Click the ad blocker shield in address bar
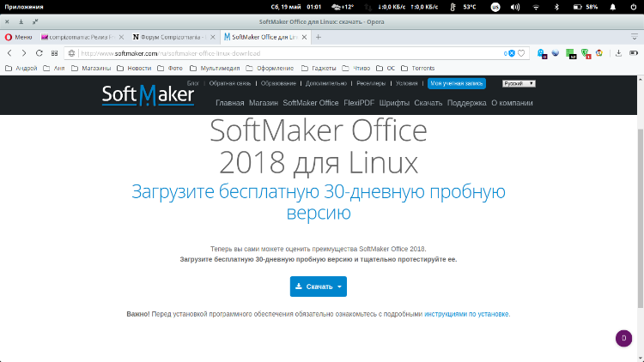 (511, 53)
